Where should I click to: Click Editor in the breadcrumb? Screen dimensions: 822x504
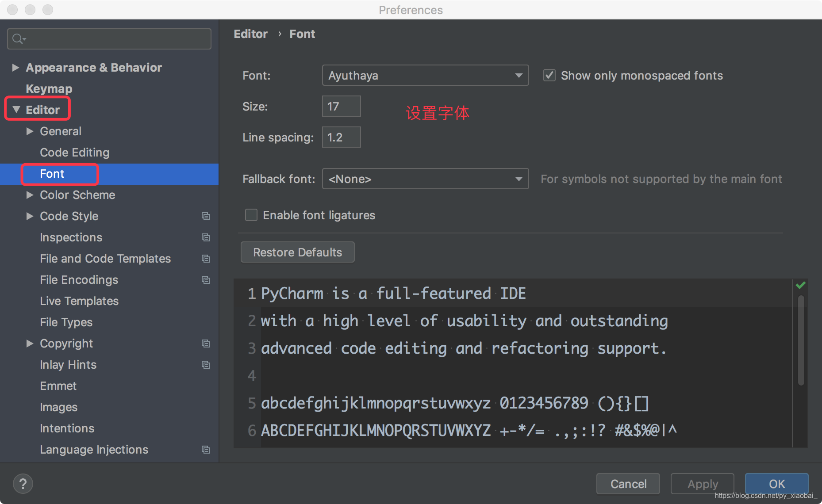tap(250, 34)
